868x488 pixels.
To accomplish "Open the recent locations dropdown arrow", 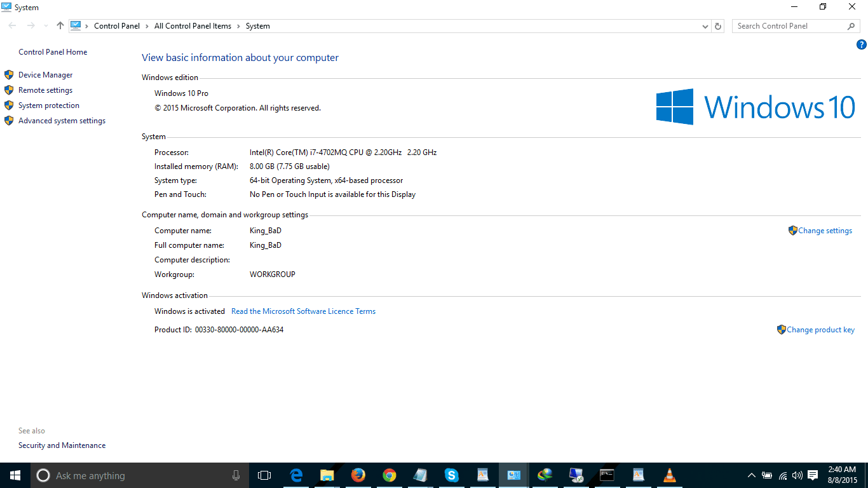I will (x=46, y=26).
